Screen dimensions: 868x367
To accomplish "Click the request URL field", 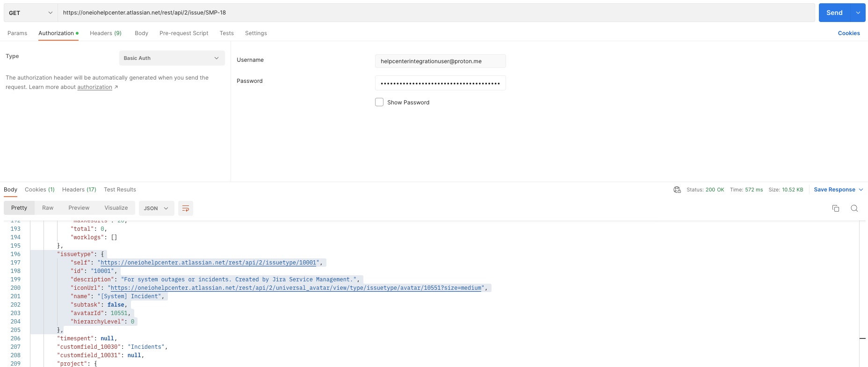I will point(436,13).
